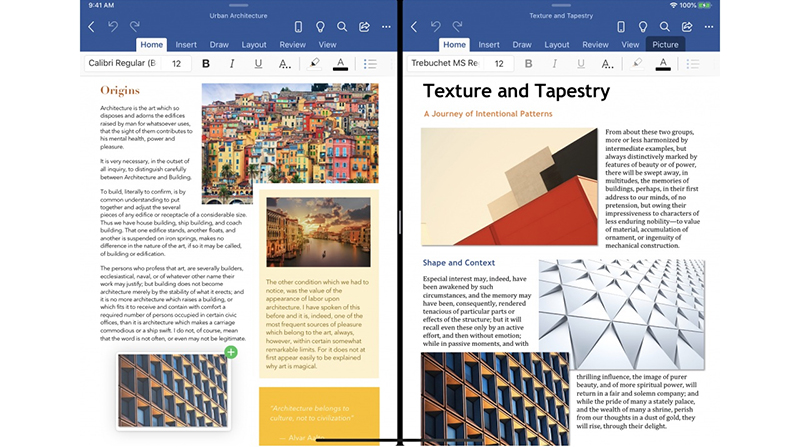The height and width of the screenshot is (447, 800).
Task: Select Layout tab in Urban Architecture window
Action: [x=254, y=45]
